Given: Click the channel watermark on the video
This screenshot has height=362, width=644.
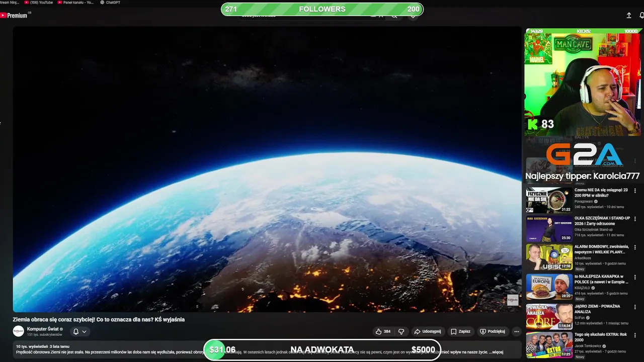Looking at the screenshot, I should tap(513, 300).
